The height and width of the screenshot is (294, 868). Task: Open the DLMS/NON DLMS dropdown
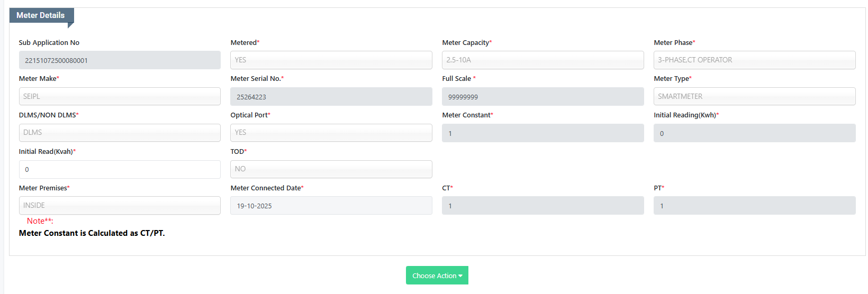click(x=120, y=133)
